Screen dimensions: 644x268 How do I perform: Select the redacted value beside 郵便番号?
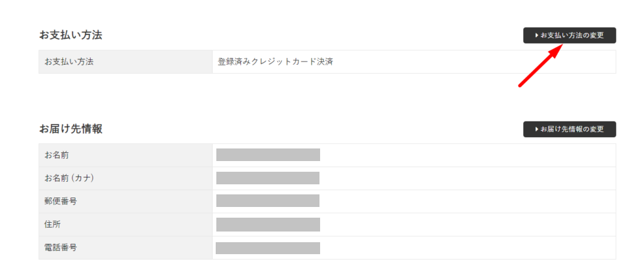268,201
